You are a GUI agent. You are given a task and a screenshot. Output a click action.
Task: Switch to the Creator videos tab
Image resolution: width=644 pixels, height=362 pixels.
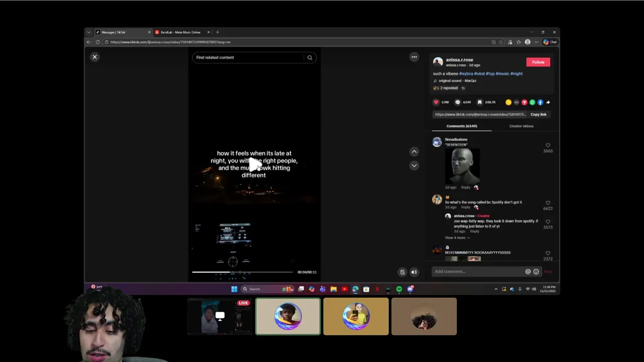pyautogui.click(x=521, y=126)
